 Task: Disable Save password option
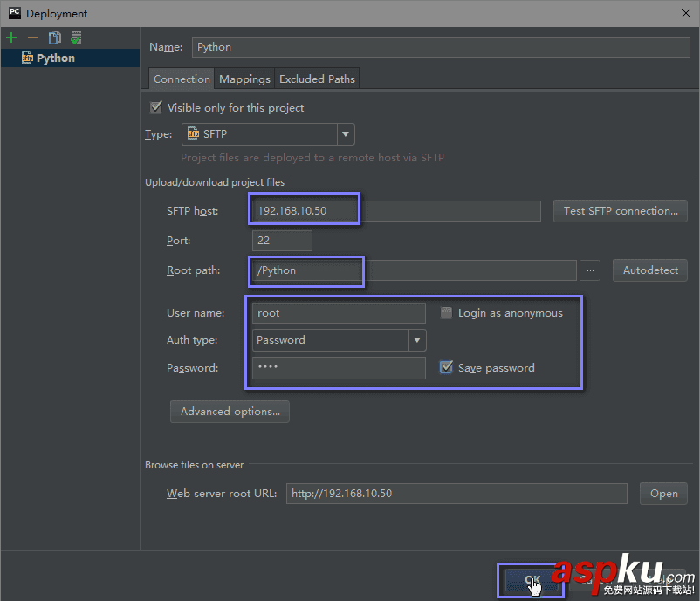click(x=444, y=367)
